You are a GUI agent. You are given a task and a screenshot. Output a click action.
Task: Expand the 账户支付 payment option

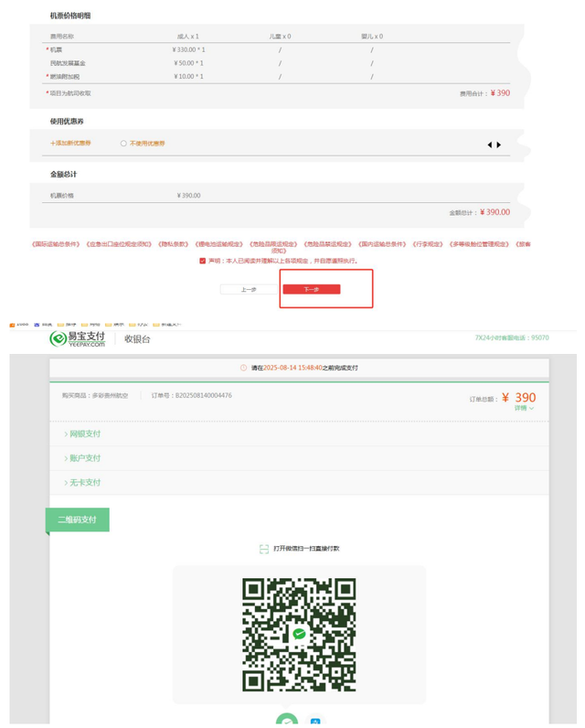coord(82,458)
